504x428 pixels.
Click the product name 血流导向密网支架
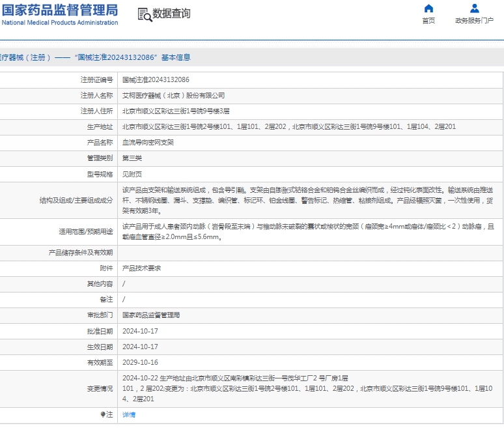tap(148, 143)
